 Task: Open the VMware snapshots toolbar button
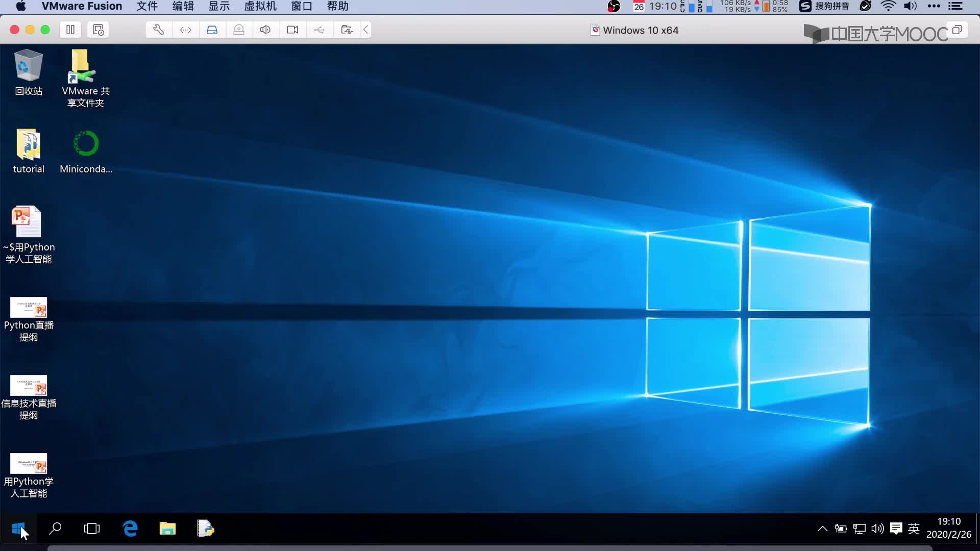(x=98, y=30)
